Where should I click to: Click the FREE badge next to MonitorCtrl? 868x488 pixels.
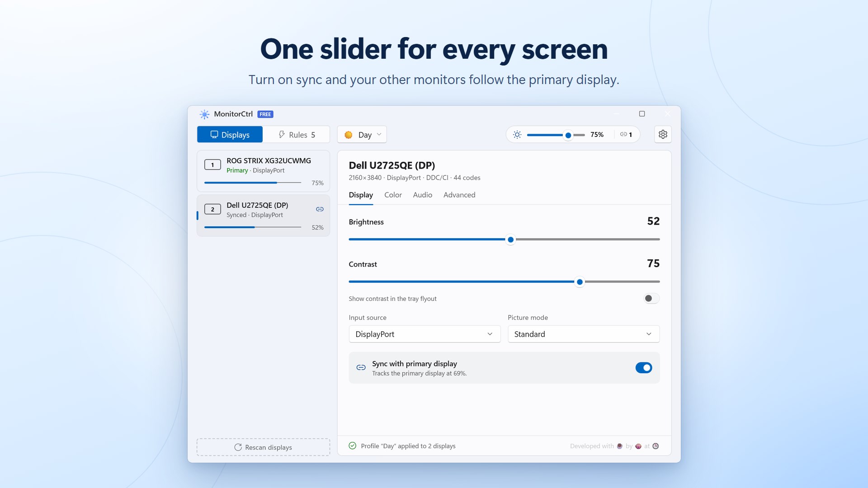[x=265, y=114]
